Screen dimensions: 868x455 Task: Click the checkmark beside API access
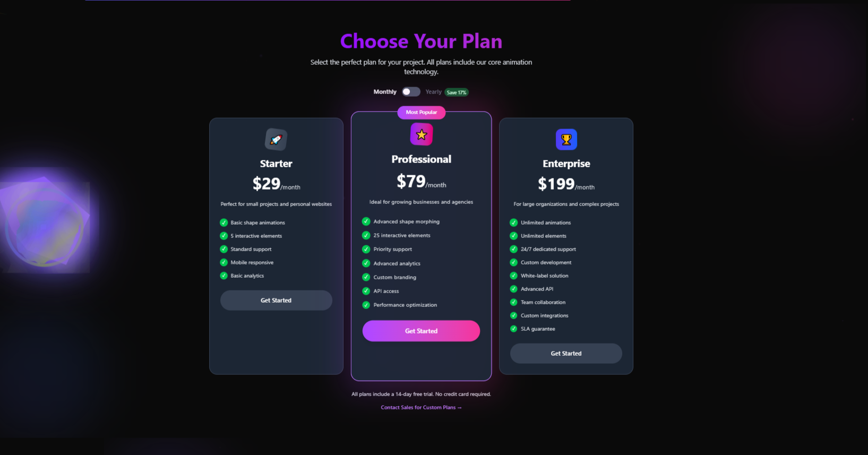pyautogui.click(x=366, y=291)
